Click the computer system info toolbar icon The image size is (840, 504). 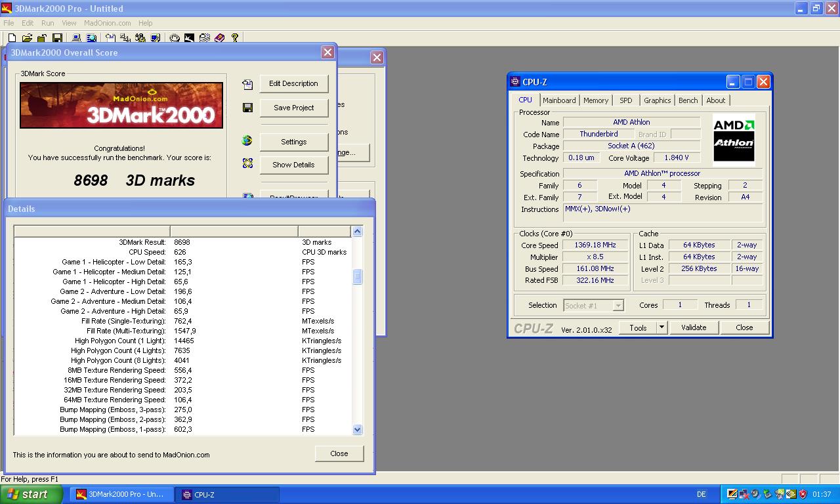[76, 38]
